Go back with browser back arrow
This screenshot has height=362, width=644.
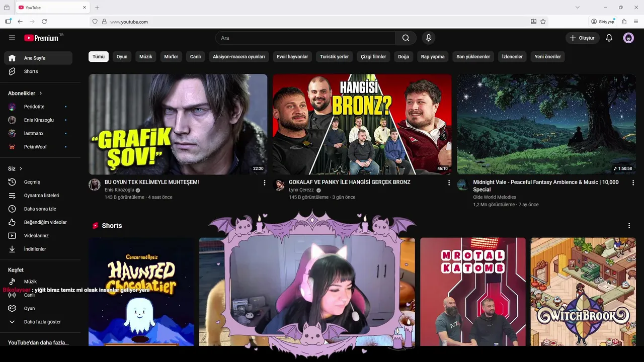20,22
